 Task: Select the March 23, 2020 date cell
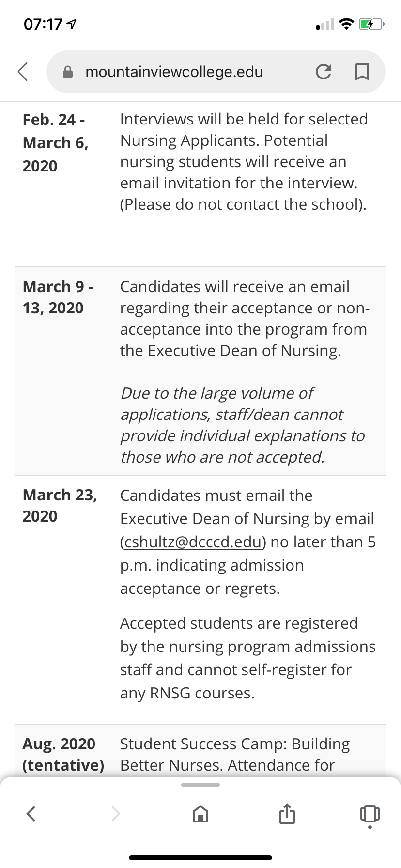(x=60, y=506)
